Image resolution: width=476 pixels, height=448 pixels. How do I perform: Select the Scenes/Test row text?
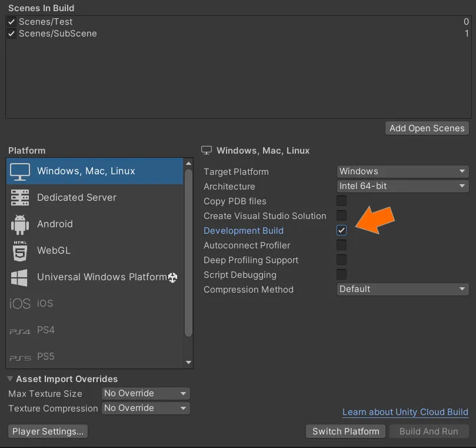45,22
